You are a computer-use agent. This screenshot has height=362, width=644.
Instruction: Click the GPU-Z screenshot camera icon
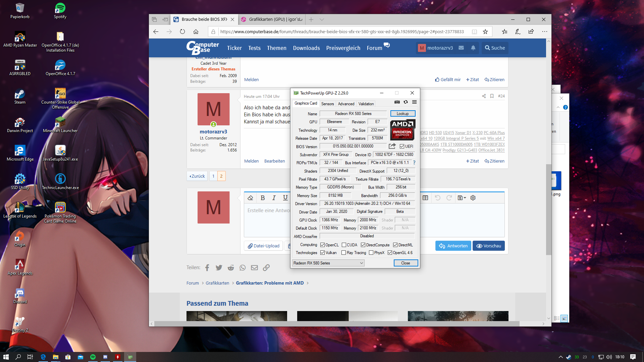pos(397,102)
